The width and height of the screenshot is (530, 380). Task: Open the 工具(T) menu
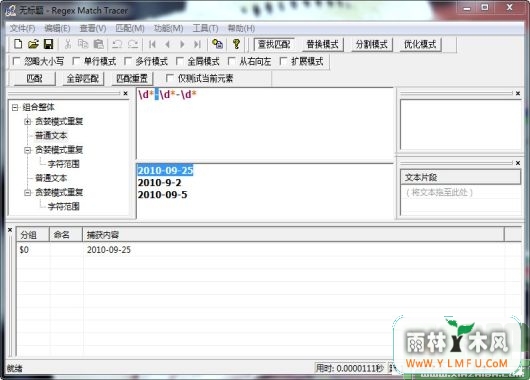pos(205,28)
